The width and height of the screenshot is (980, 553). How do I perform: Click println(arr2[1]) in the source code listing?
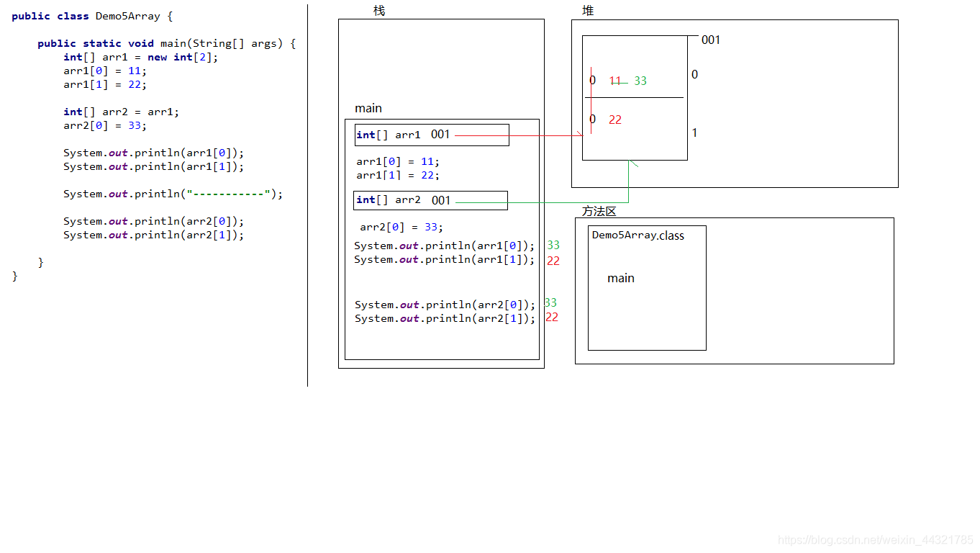pos(154,235)
